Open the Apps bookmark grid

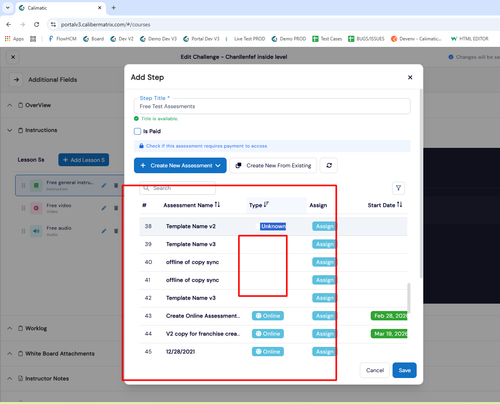[x=14, y=39]
